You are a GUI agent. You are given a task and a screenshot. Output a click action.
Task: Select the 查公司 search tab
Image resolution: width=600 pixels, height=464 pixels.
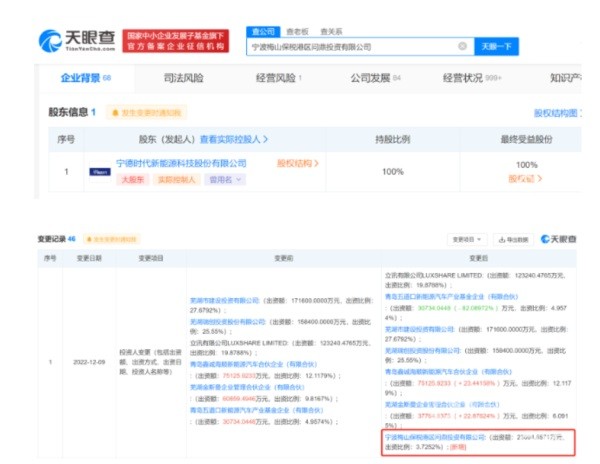point(263,32)
